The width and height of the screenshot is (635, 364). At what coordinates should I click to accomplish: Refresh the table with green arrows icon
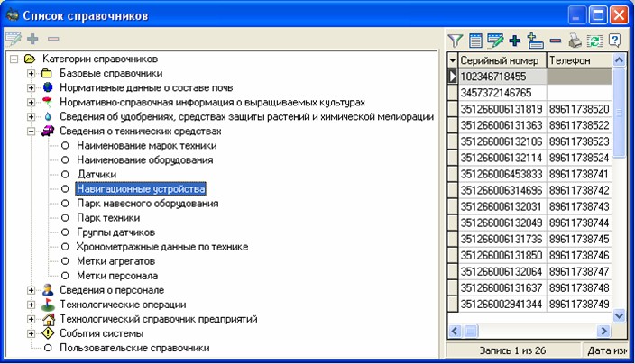click(x=594, y=40)
